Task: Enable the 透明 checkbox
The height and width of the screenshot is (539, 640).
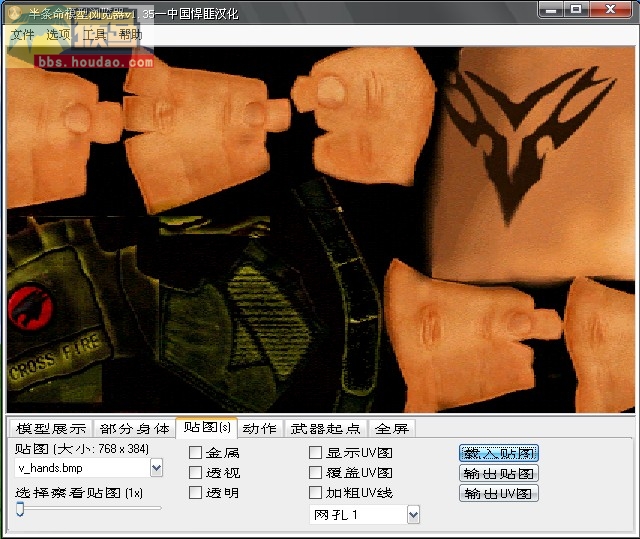Action: coord(195,492)
